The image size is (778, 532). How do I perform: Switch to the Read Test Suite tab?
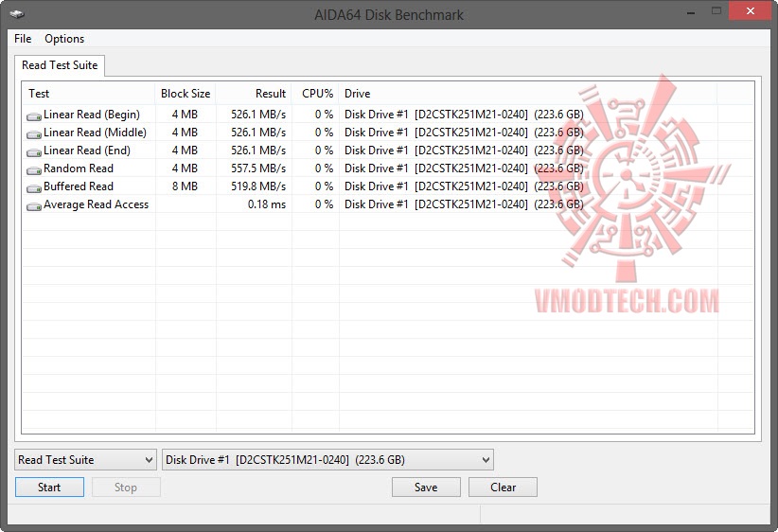(x=60, y=65)
